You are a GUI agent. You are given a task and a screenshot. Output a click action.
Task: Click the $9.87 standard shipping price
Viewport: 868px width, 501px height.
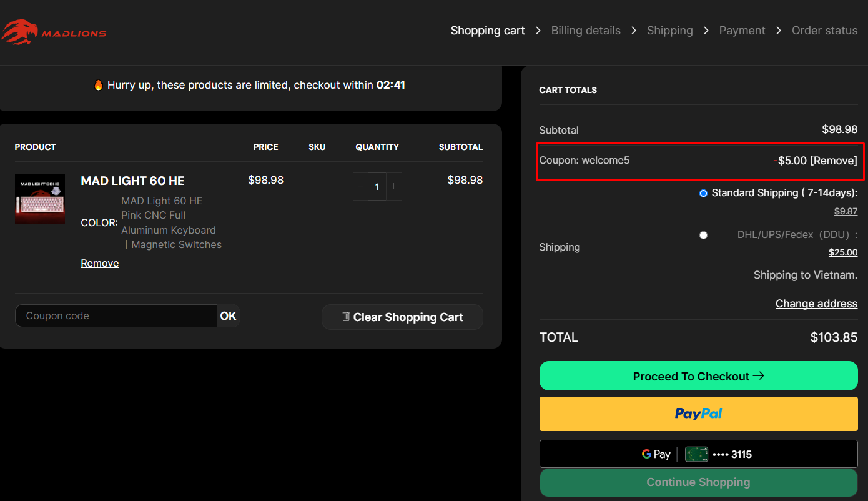[x=846, y=211]
